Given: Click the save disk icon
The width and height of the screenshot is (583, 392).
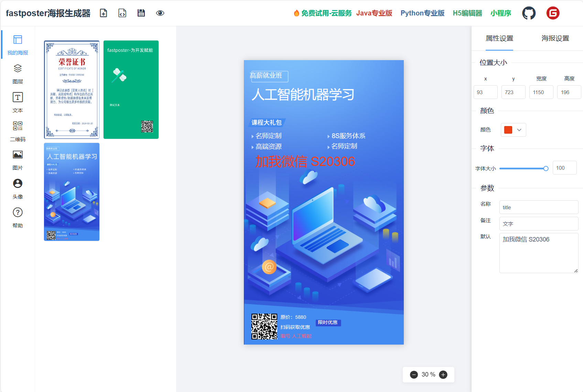Looking at the screenshot, I should (x=141, y=13).
